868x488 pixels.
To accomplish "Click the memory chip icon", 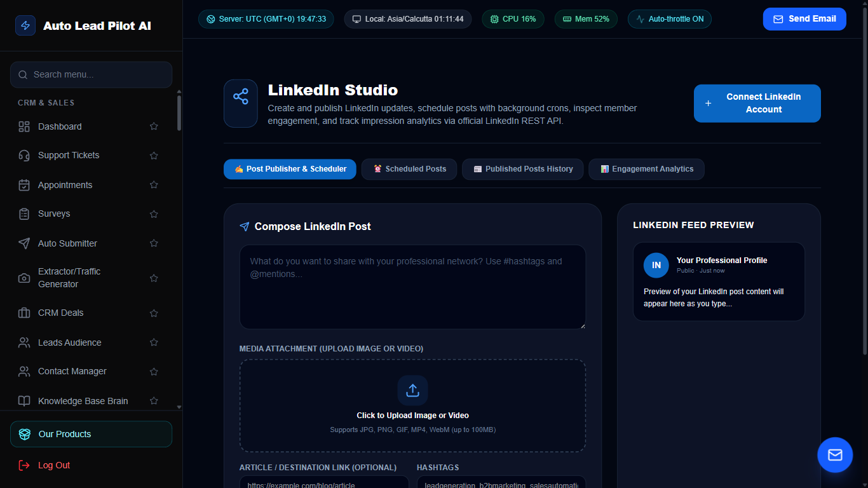I will (x=567, y=19).
